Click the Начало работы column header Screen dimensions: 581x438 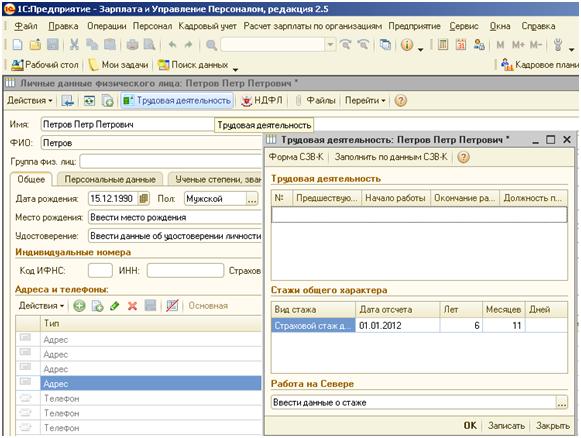395,198
